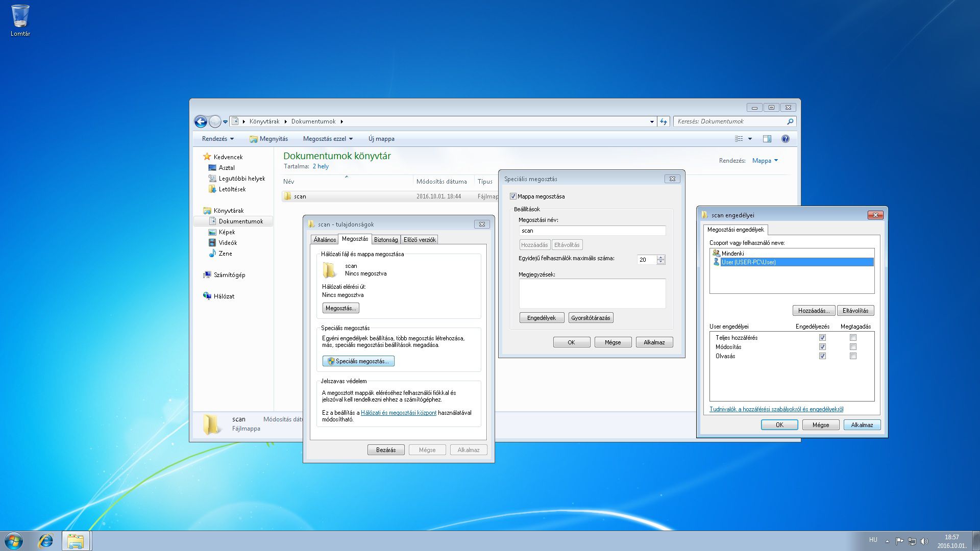Toggle deny checkbox for Teljes hozzáférés

(x=853, y=338)
